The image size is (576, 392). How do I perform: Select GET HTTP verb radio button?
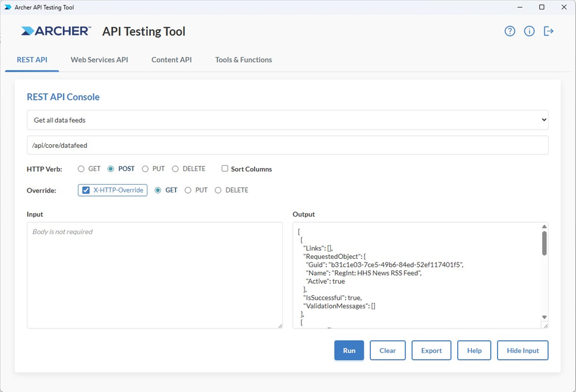[x=81, y=169]
